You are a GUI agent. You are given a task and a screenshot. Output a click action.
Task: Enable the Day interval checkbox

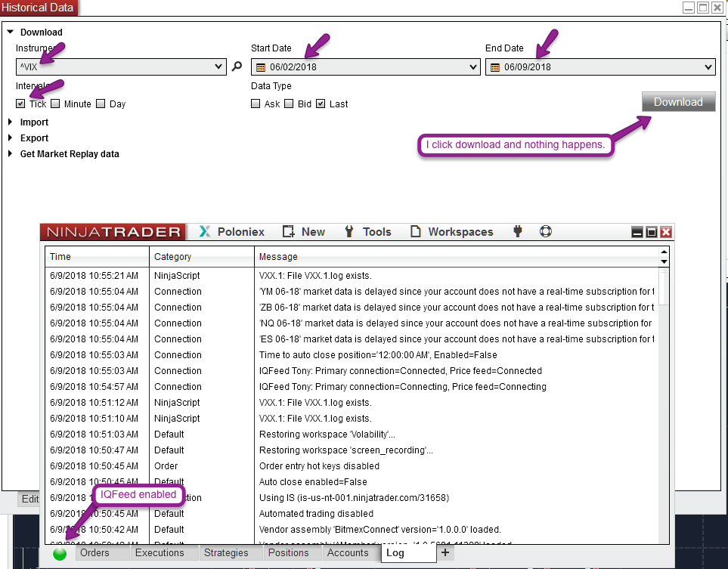pos(101,104)
